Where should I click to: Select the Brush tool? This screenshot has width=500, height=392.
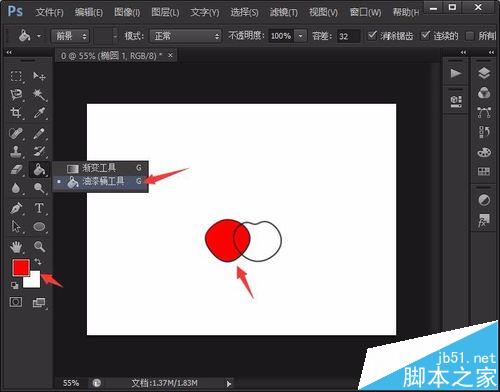(x=39, y=134)
